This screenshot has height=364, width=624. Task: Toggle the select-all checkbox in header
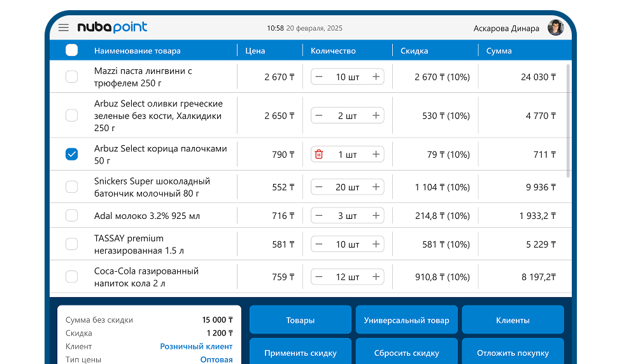(72, 50)
